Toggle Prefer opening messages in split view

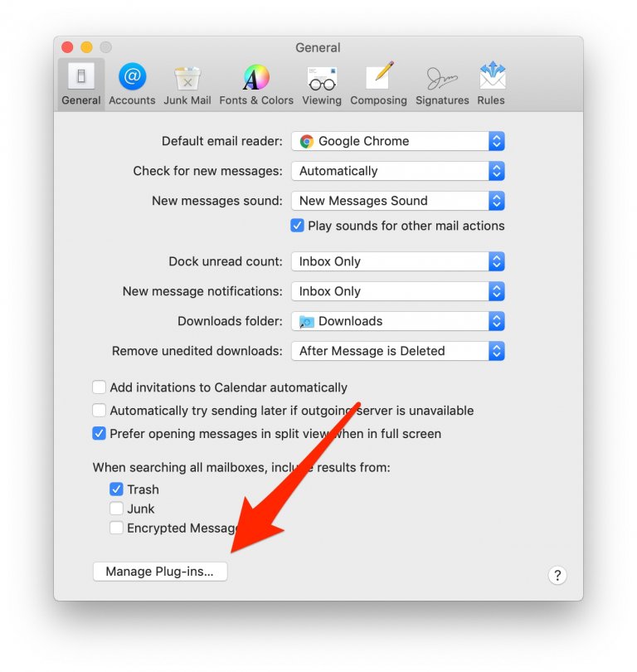tap(99, 433)
